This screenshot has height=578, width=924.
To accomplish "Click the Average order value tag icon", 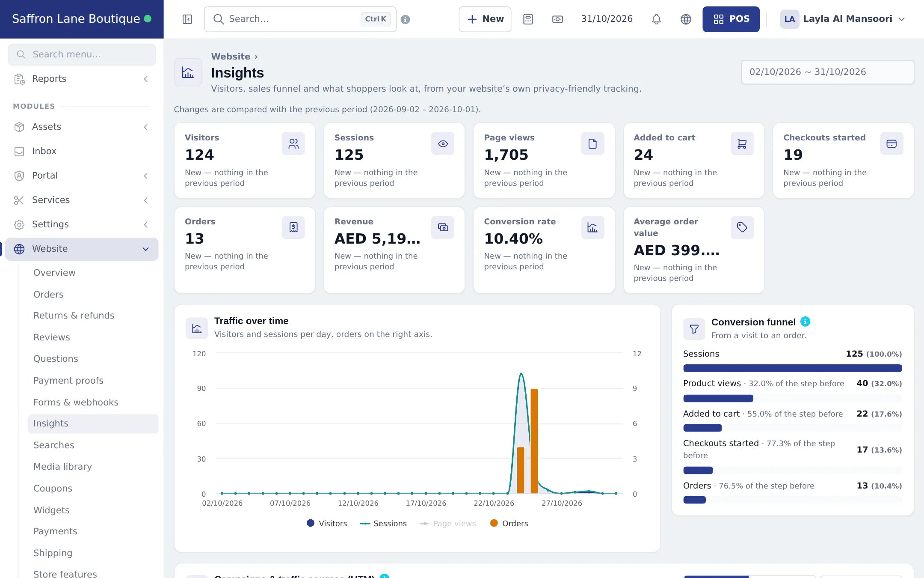I will pyautogui.click(x=742, y=227).
